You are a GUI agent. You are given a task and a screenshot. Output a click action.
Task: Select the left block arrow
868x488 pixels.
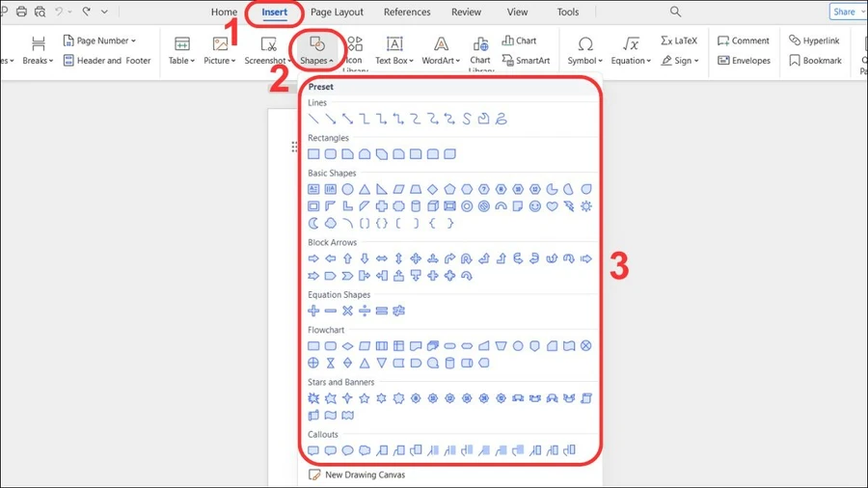tap(331, 258)
